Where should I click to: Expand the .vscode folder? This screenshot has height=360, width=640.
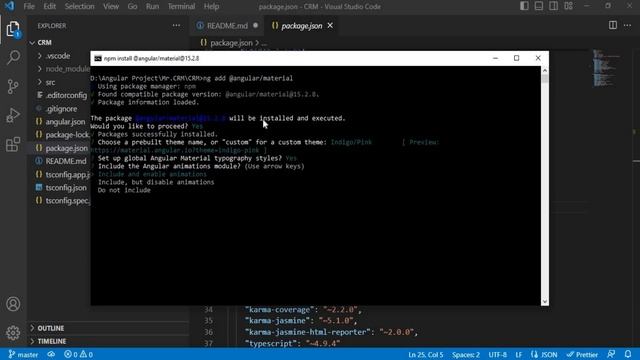58,56
